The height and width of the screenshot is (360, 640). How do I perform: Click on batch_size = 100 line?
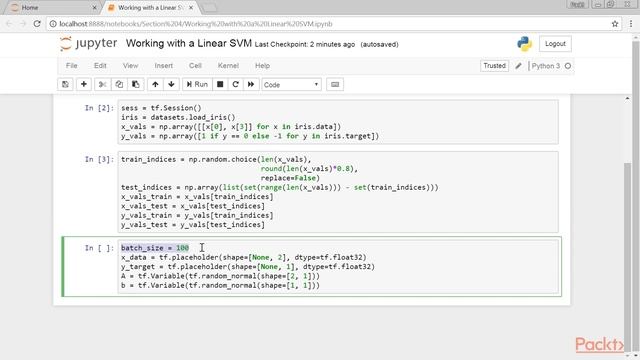click(155, 248)
